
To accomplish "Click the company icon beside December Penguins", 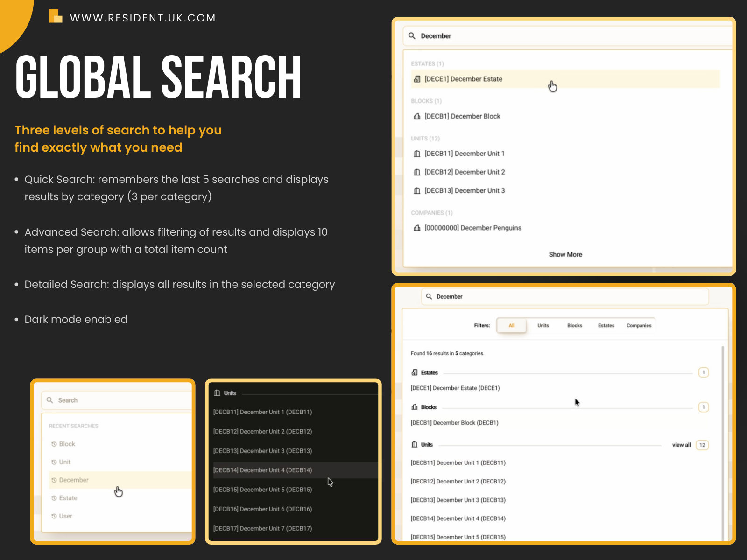I will [417, 228].
